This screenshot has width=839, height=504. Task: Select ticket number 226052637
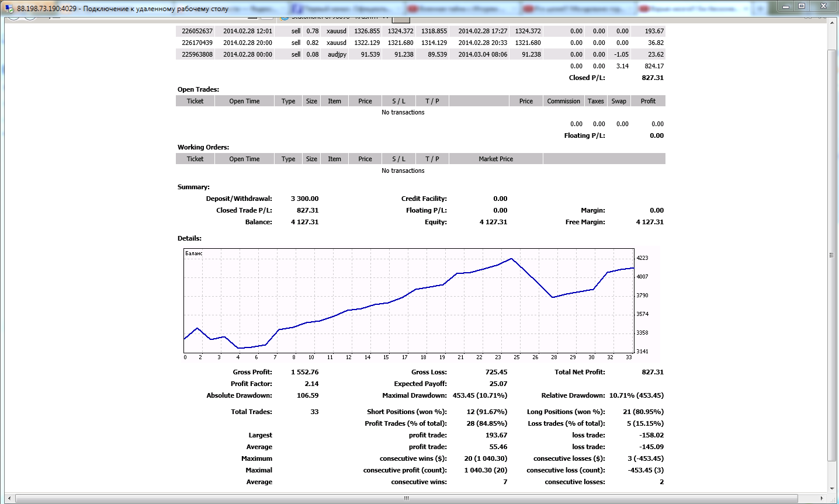click(197, 31)
